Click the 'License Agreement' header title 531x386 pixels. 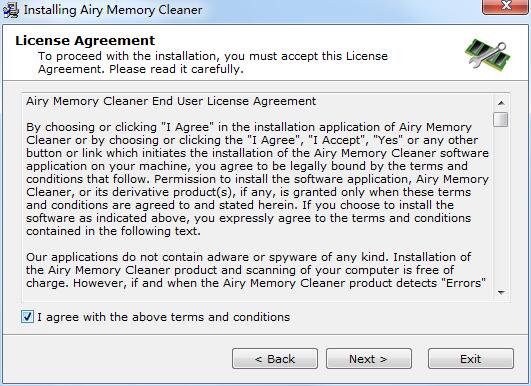[85, 40]
